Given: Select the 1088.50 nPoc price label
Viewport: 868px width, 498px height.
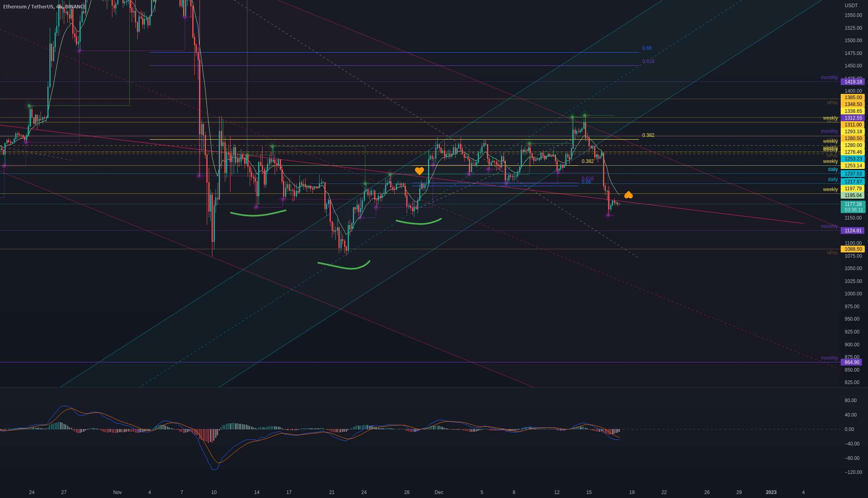Looking at the screenshot, I should [853, 249].
